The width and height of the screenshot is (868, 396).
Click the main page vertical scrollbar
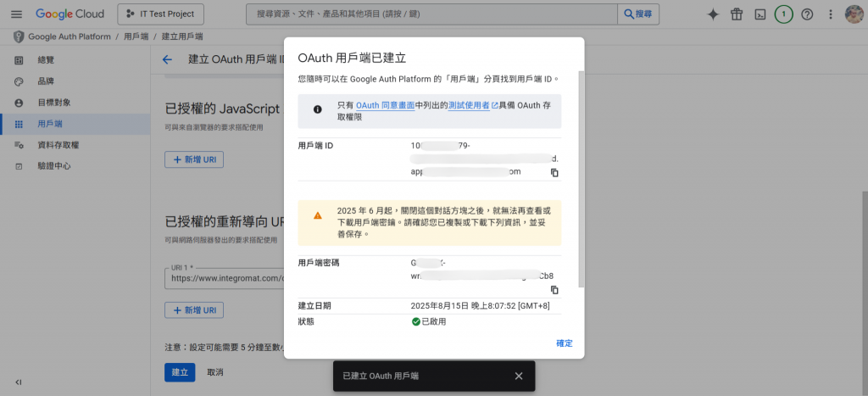pyautogui.click(x=865, y=293)
